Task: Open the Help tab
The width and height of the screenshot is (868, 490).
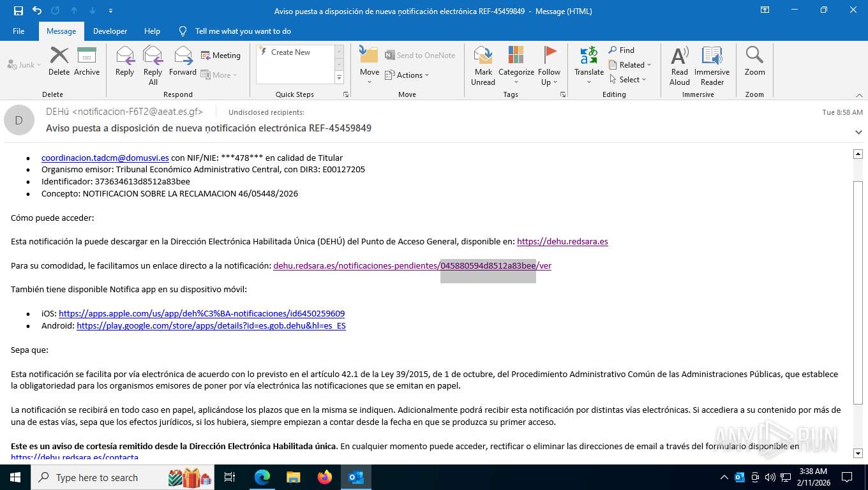Action: pyautogui.click(x=152, y=31)
